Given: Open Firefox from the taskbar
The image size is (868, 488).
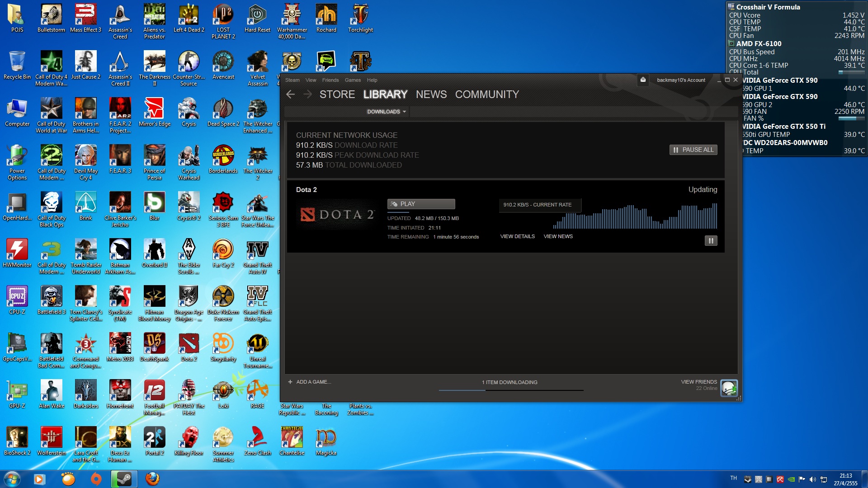Looking at the screenshot, I should (152, 479).
